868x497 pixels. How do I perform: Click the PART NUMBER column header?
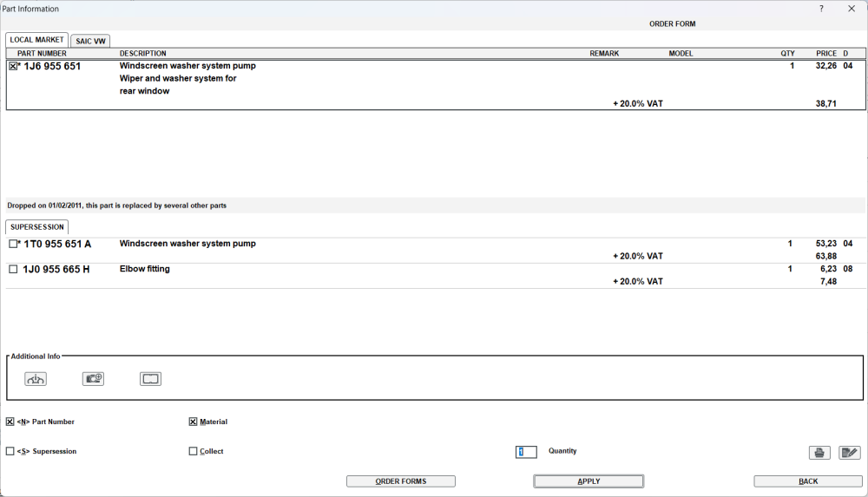(42, 54)
